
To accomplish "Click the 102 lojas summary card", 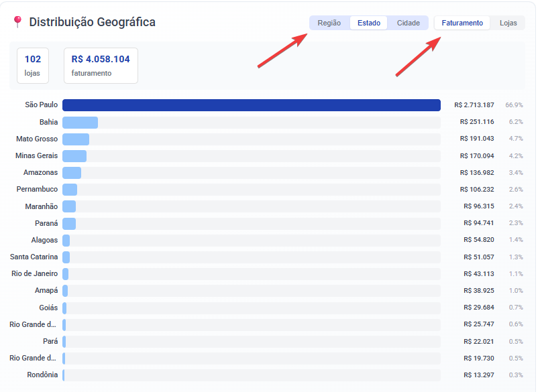I will coord(33,65).
